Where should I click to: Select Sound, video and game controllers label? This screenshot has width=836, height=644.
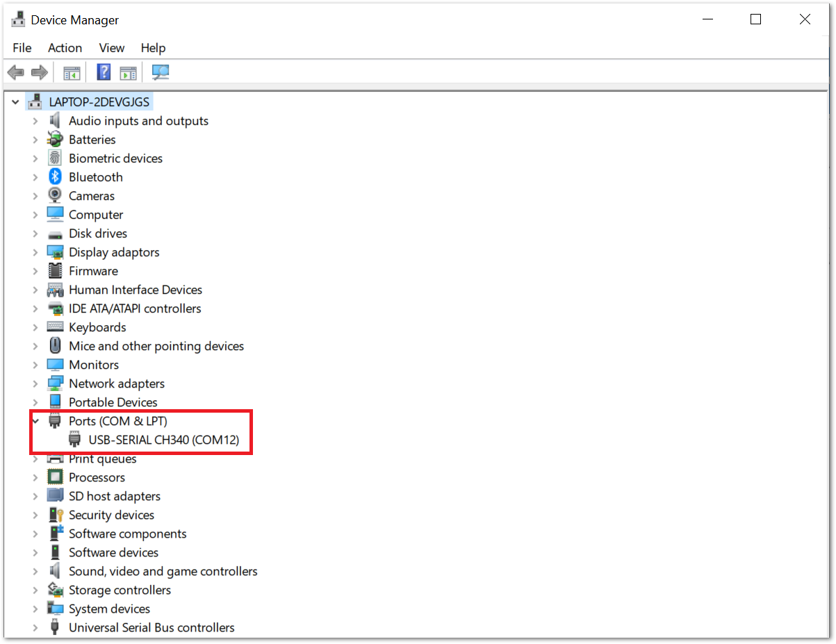pyautogui.click(x=163, y=571)
